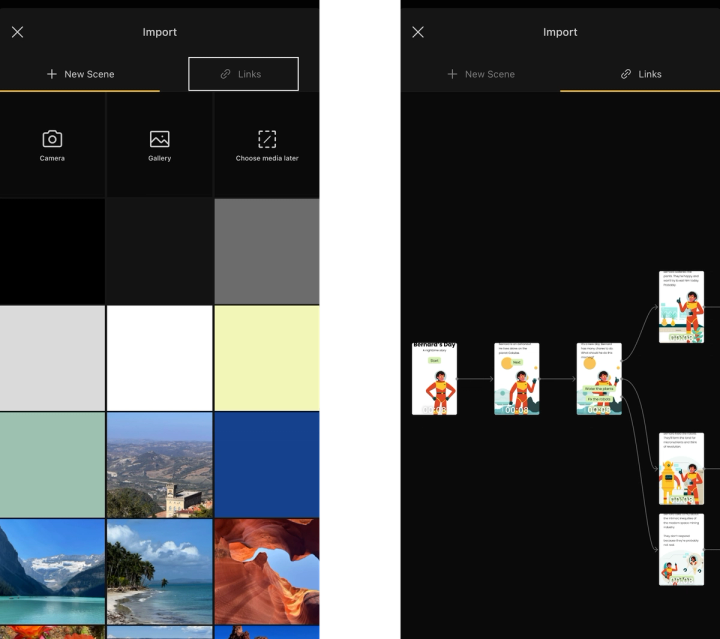Pick the pale yellow color tile

(x=267, y=358)
